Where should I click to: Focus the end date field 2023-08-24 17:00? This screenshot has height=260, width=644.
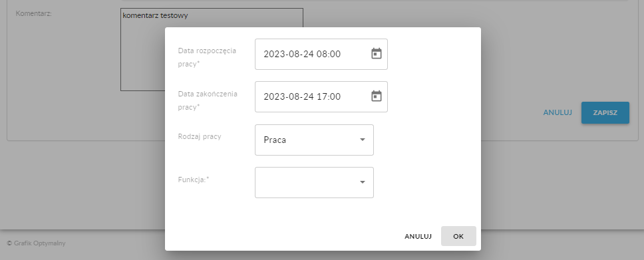[321, 96]
